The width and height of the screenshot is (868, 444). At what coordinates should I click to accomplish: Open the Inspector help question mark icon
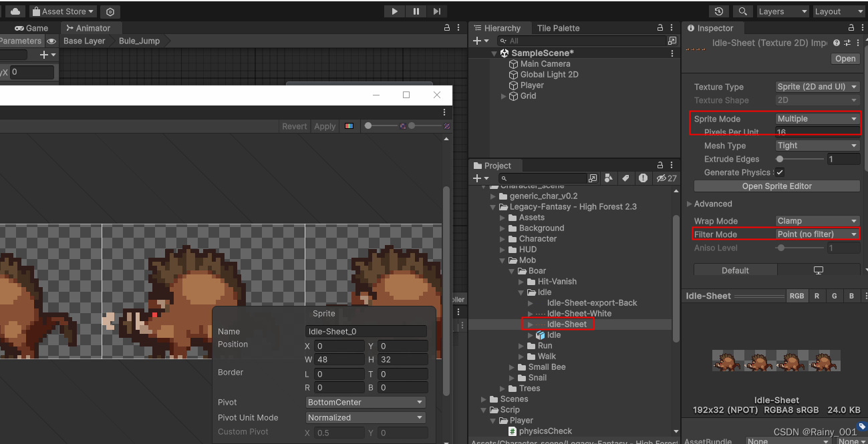835,43
